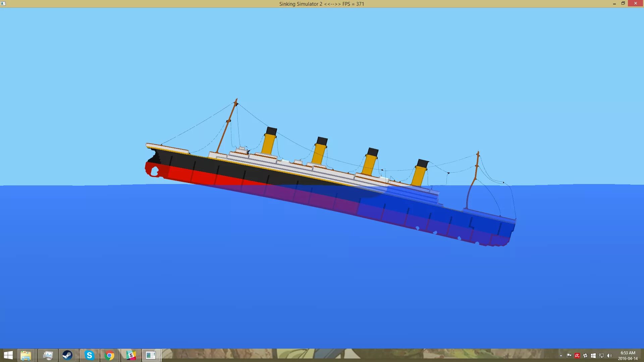Minimize the Sinking Simulator 2 window

pyautogui.click(x=614, y=4)
